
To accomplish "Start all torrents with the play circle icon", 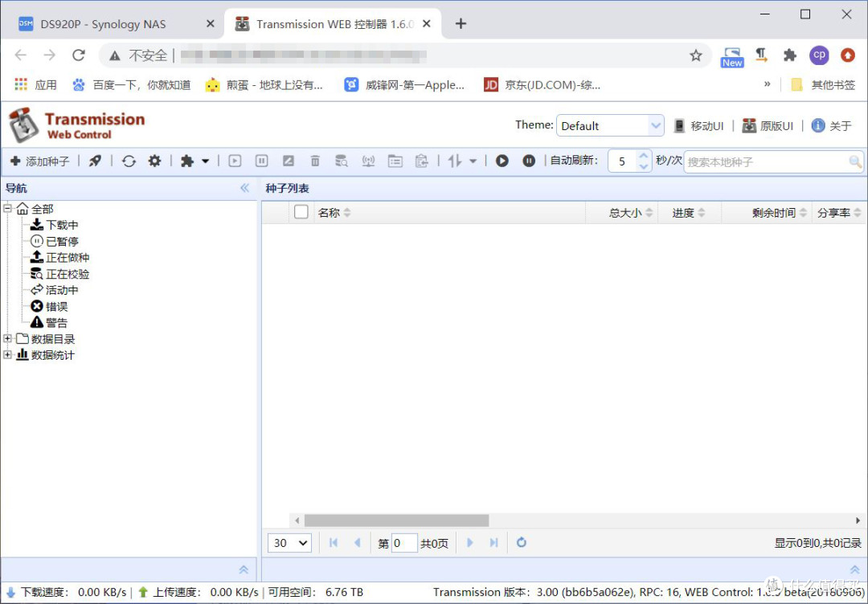I will click(502, 161).
